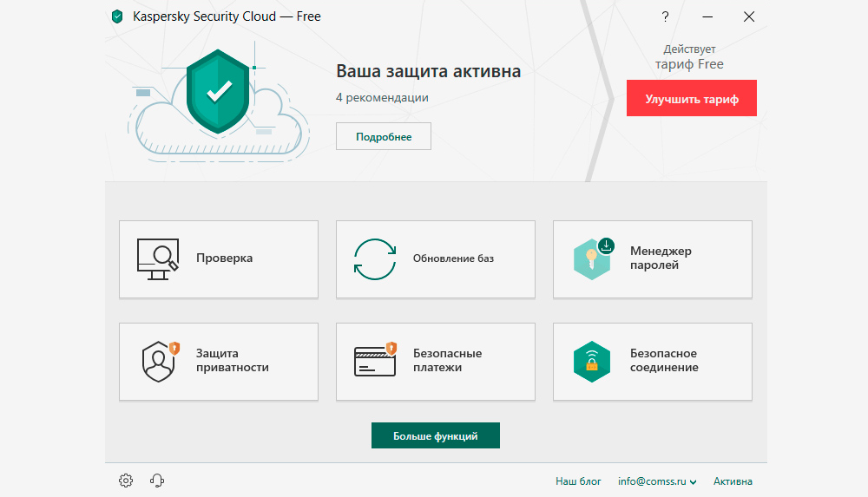The image size is (868, 497).
Task: Click the Активна license status link
Action: click(733, 481)
